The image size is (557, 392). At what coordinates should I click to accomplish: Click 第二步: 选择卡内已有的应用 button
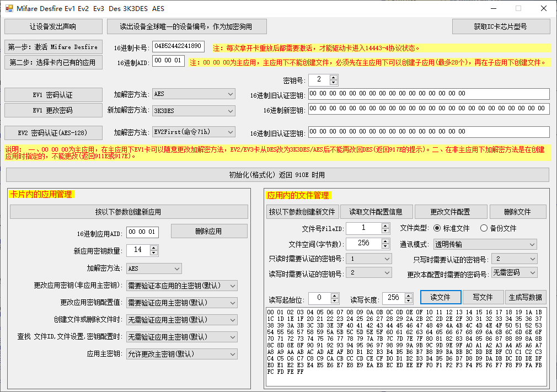pos(53,62)
